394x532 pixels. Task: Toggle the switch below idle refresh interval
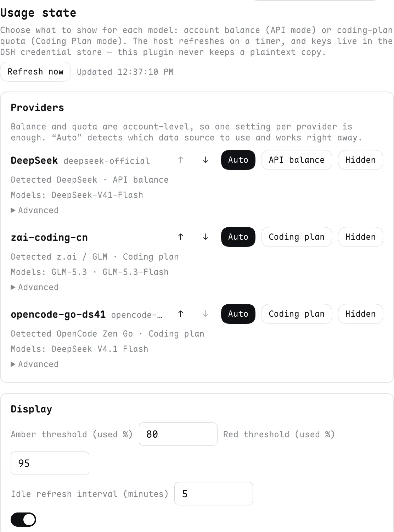coord(23,520)
